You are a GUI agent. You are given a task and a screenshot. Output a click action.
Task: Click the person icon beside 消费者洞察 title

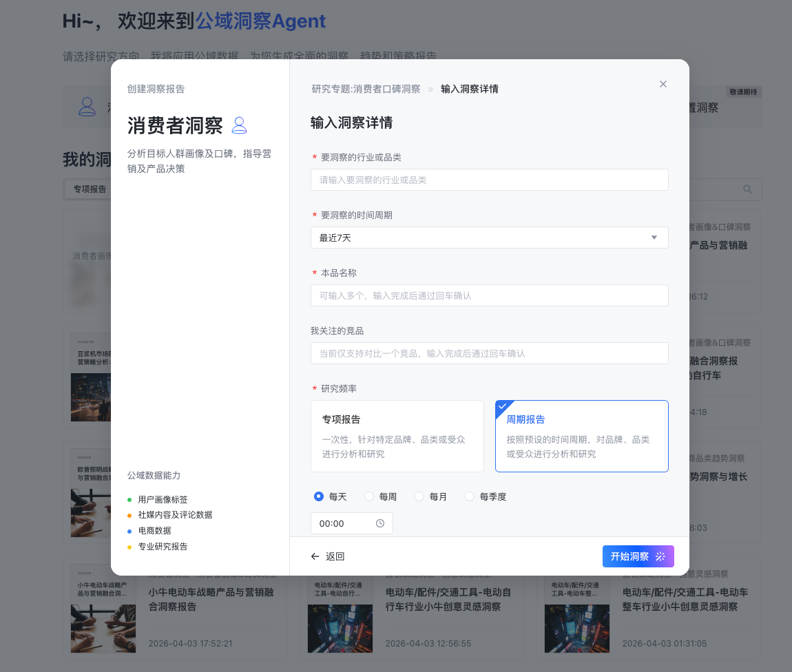(239, 126)
